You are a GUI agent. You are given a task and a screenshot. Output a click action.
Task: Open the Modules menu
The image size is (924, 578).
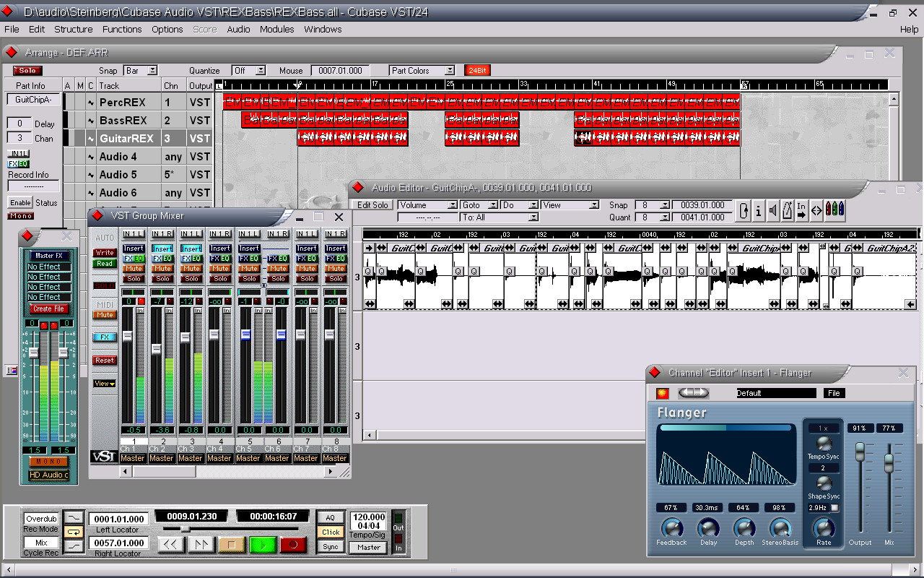[x=276, y=29]
